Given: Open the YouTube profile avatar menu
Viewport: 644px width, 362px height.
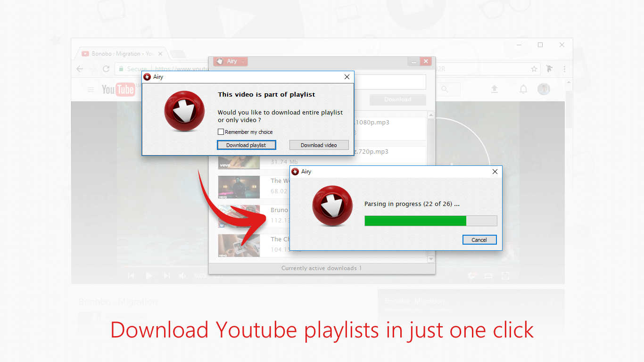Looking at the screenshot, I should pos(544,89).
